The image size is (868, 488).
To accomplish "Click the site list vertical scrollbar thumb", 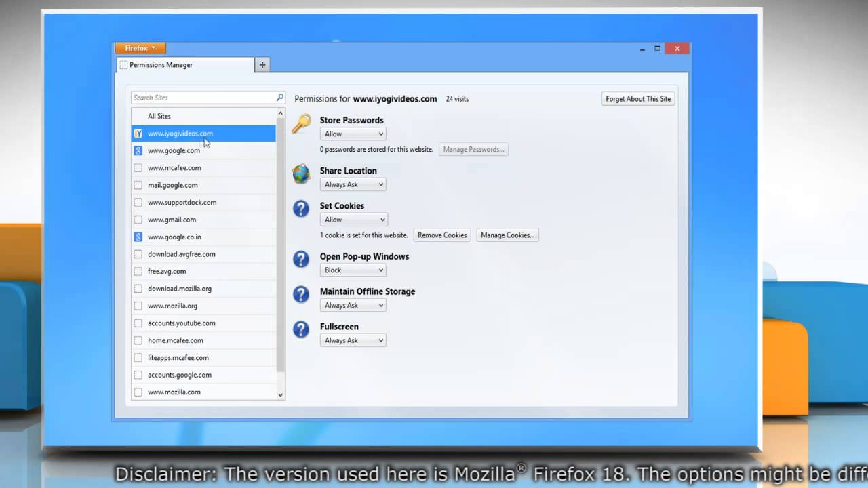I will point(281,245).
